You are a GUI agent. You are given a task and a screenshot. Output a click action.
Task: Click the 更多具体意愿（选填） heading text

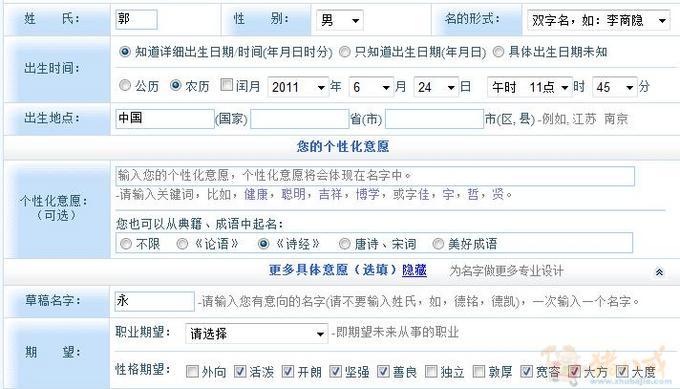[333, 270]
